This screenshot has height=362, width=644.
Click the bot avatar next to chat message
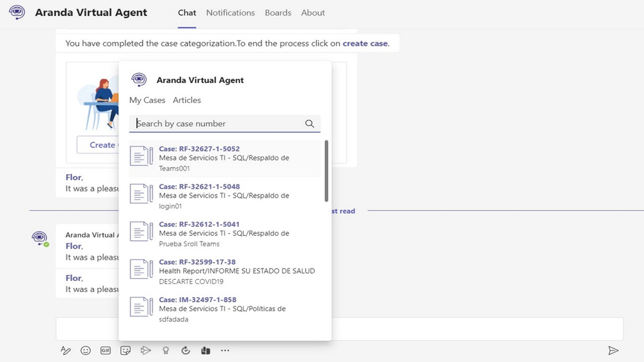click(x=40, y=238)
